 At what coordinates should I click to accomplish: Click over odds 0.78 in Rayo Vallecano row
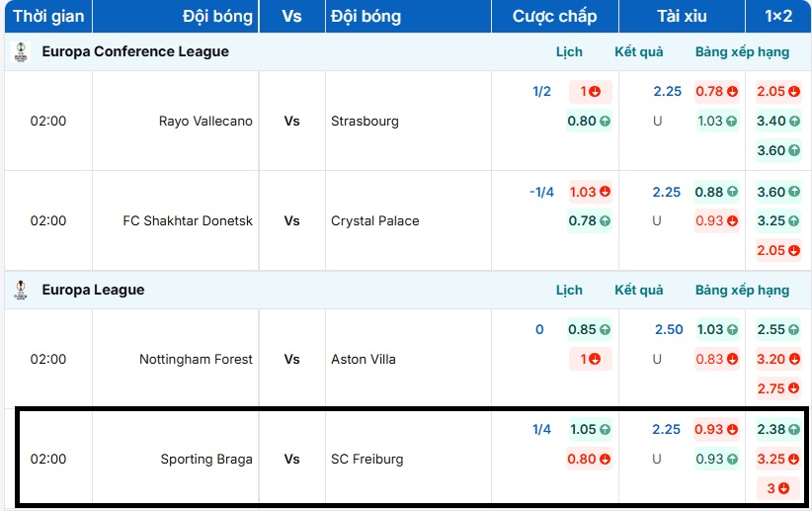tap(717, 92)
